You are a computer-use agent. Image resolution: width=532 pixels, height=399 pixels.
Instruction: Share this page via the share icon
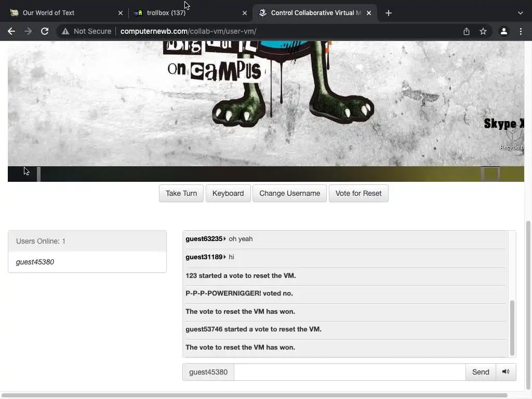click(x=467, y=31)
